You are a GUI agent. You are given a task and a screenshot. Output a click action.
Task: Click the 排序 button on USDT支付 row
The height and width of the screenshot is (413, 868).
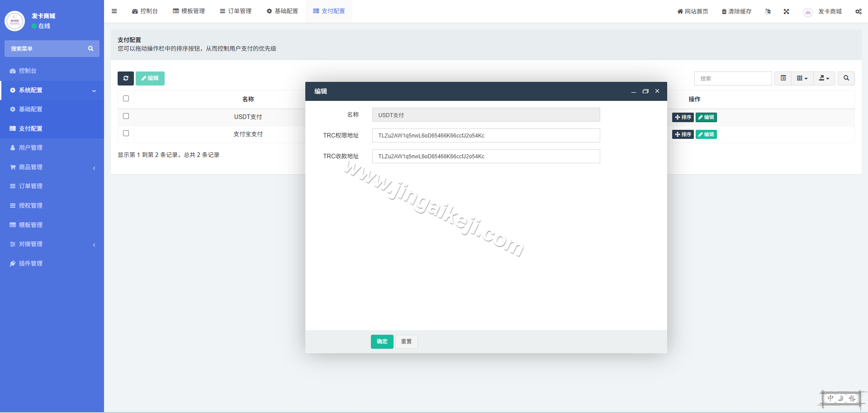(683, 117)
